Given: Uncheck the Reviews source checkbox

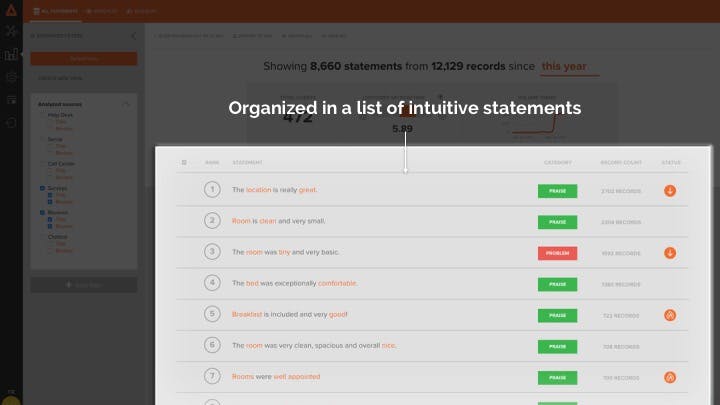Looking at the screenshot, I should (x=42, y=213).
